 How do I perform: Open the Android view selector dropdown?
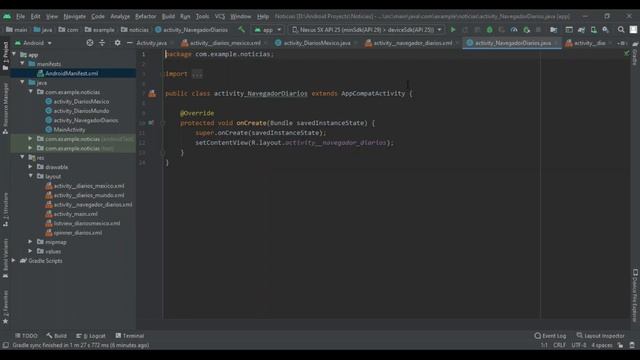tap(33, 43)
